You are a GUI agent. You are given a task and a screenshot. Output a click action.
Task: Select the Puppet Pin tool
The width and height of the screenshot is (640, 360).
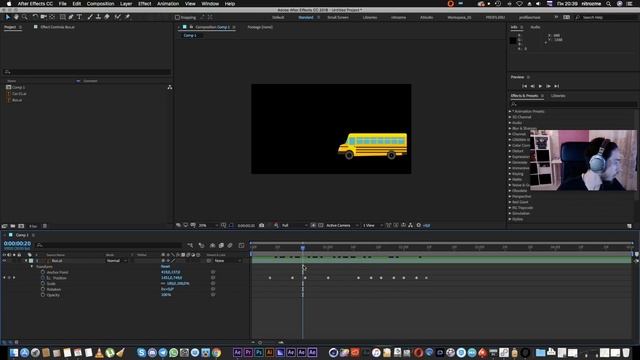click(127, 17)
